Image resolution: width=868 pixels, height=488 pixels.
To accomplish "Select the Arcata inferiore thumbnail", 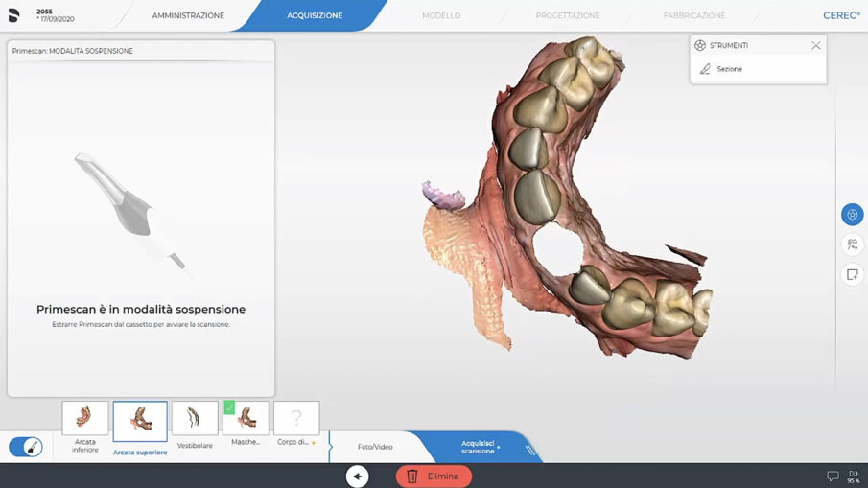I will click(85, 419).
